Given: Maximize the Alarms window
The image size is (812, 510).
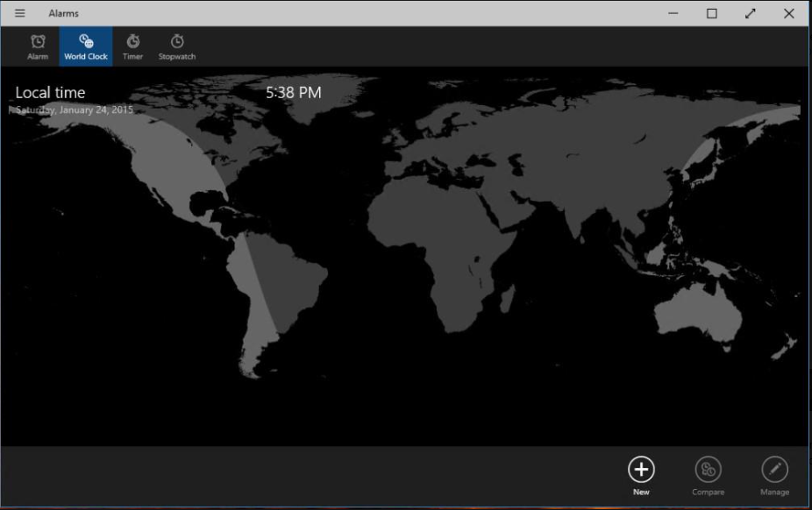Looking at the screenshot, I should pos(712,13).
